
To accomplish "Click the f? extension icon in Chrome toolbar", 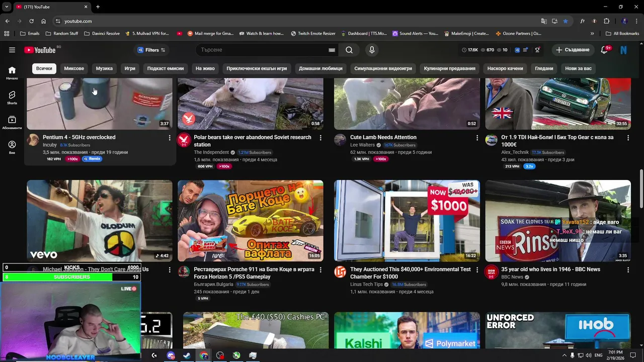I will 582,21.
